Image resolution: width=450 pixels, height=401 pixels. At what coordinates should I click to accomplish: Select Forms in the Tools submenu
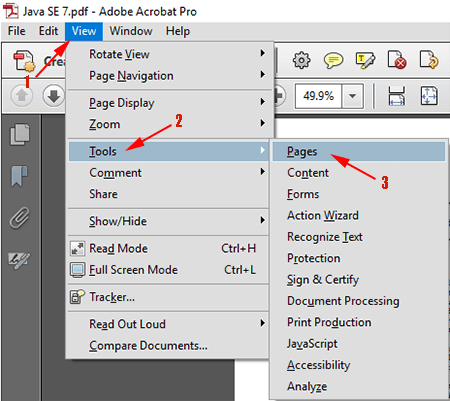click(359, 194)
